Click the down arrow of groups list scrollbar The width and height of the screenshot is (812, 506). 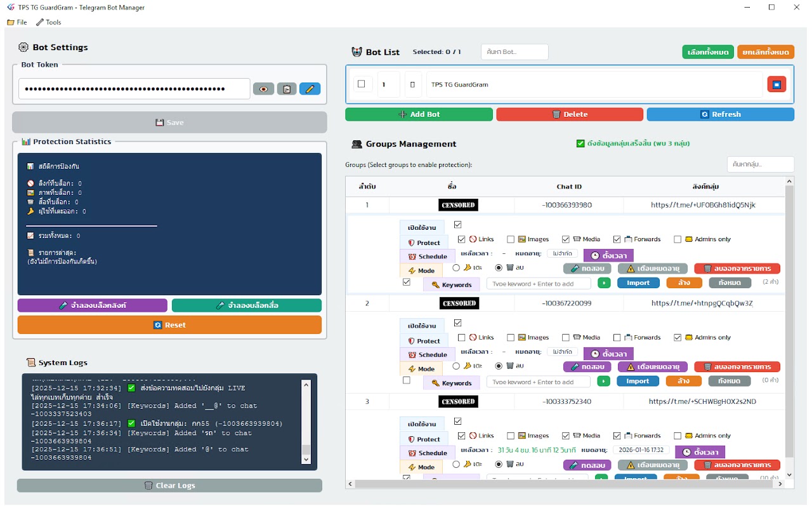(x=789, y=474)
